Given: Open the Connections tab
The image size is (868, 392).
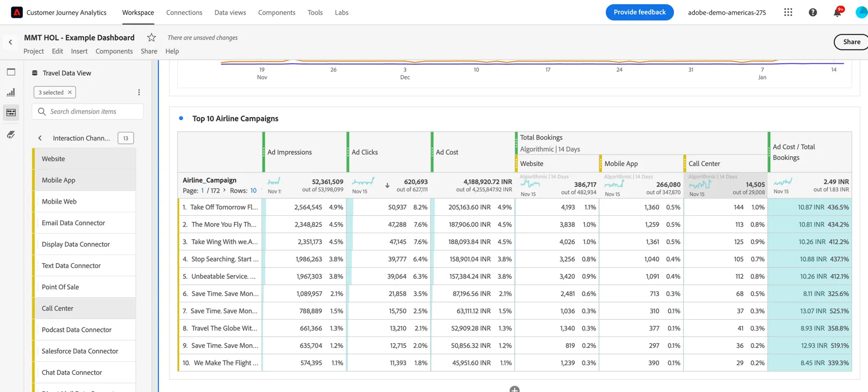Looking at the screenshot, I should pos(184,12).
